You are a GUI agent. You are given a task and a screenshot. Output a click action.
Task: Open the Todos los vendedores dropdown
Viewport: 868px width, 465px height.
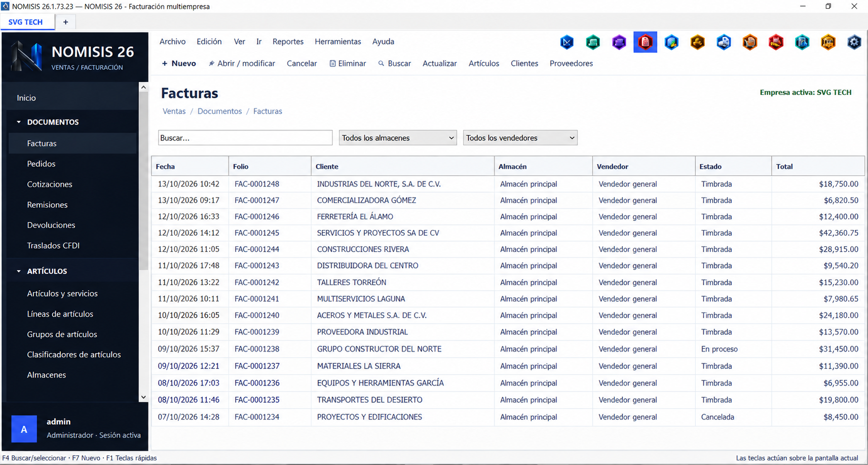point(520,138)
